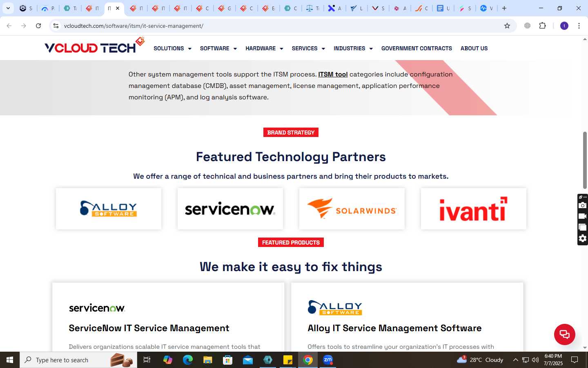Expand the Industries dropdown menu
This screenshot has height=368, width=588.
click(x=353, y=48)
